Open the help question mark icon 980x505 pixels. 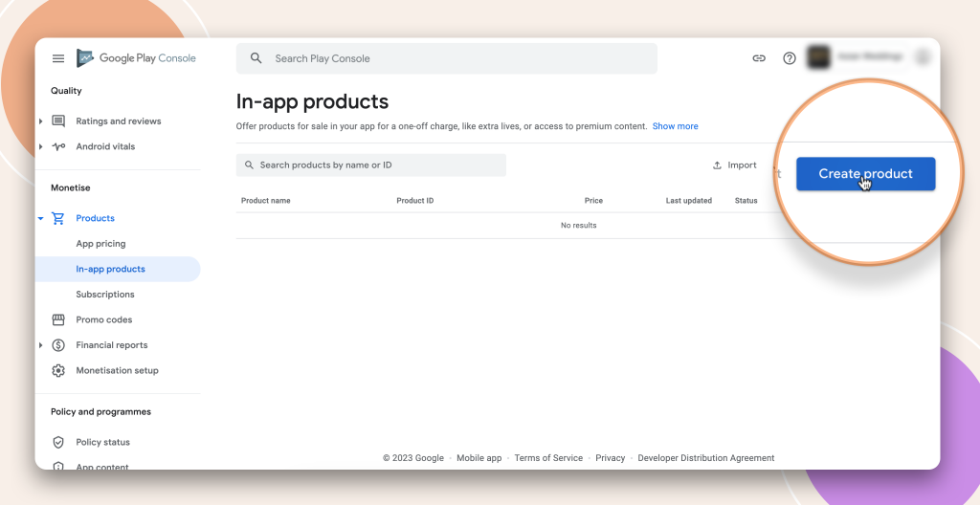(790, 58)
